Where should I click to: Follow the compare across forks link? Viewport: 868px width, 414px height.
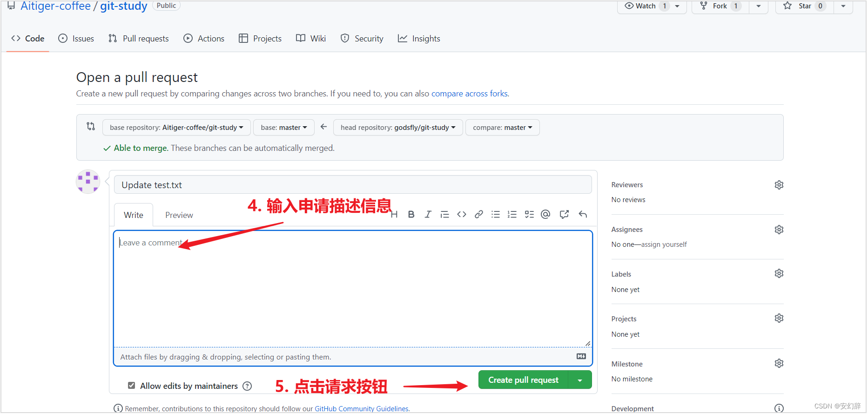(470, 94)
